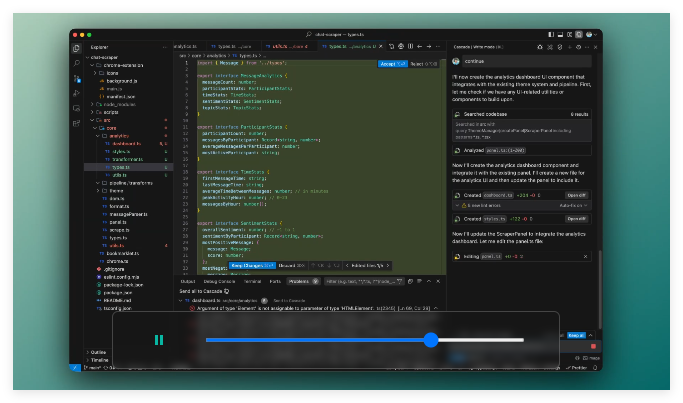Image resolution: width=683 pixels, height=403 pixels.
Task: Open the Search view in activity bar
Action: pyautogui.click(x=77, y=64)
